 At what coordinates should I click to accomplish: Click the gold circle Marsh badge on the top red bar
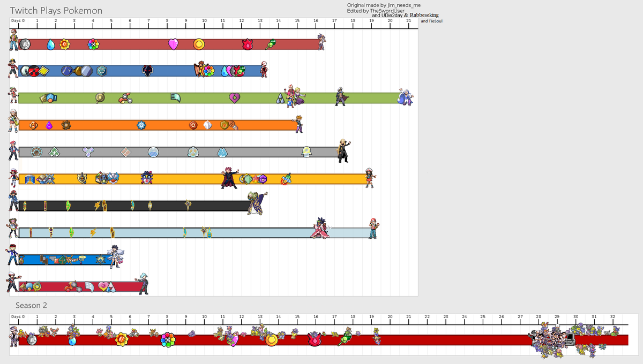pyautogui.click(x=198, y=44)
